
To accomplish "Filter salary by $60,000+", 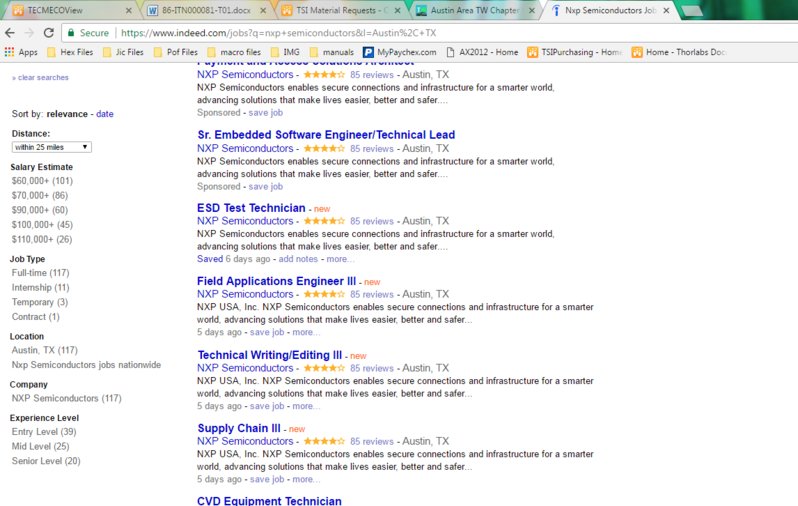I will pyautogui.click(x=42, y=181).
